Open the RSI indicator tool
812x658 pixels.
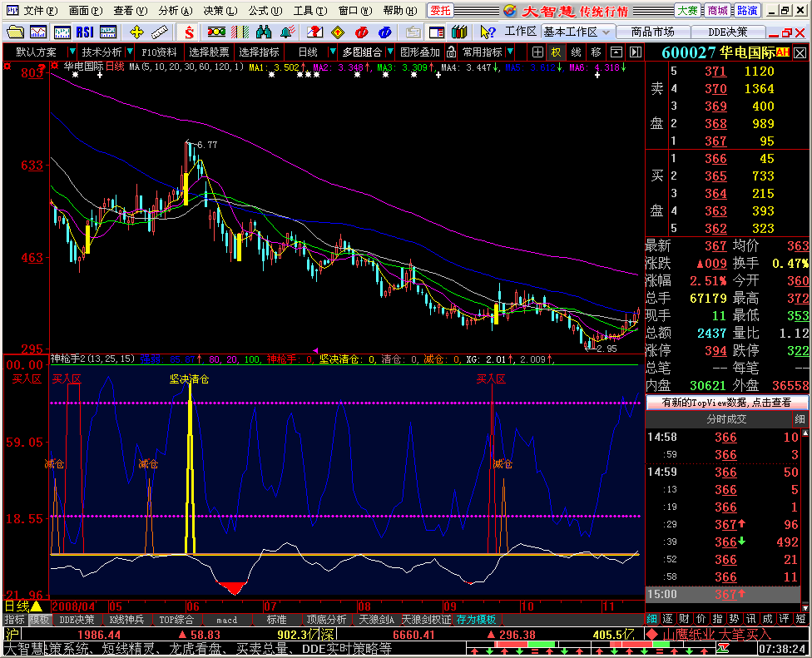tap(85, 32)
